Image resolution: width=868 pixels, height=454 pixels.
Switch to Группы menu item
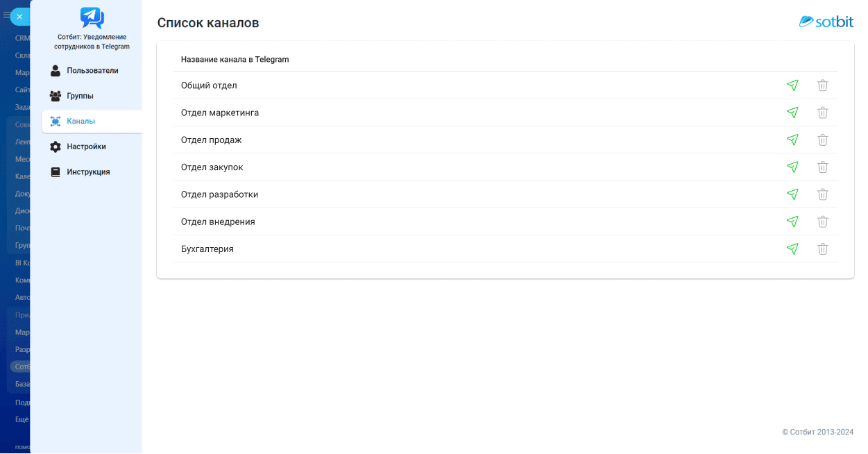[80, 96]
